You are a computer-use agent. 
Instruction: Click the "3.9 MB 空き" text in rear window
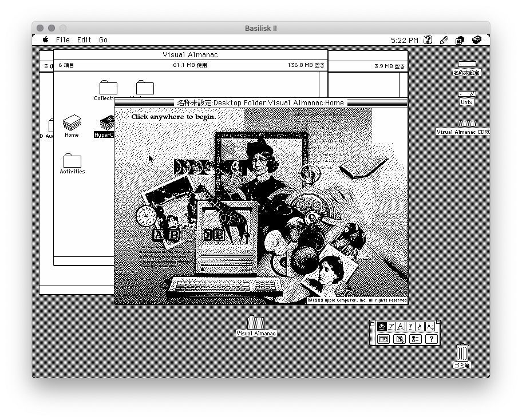390,66
